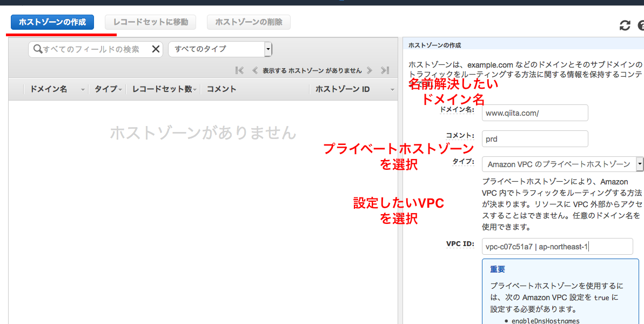
Task: Click the レコードセットに移動 button
Action: coord(150,22)
